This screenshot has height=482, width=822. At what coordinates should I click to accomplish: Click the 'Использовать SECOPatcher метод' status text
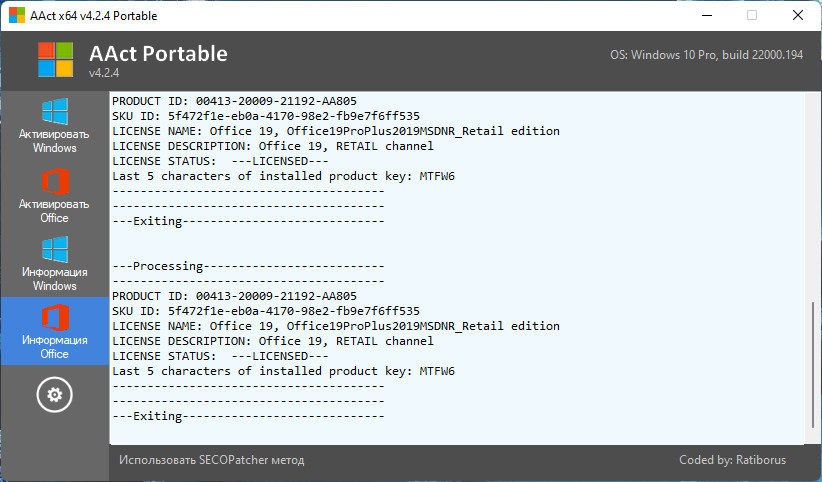[211, 460]
